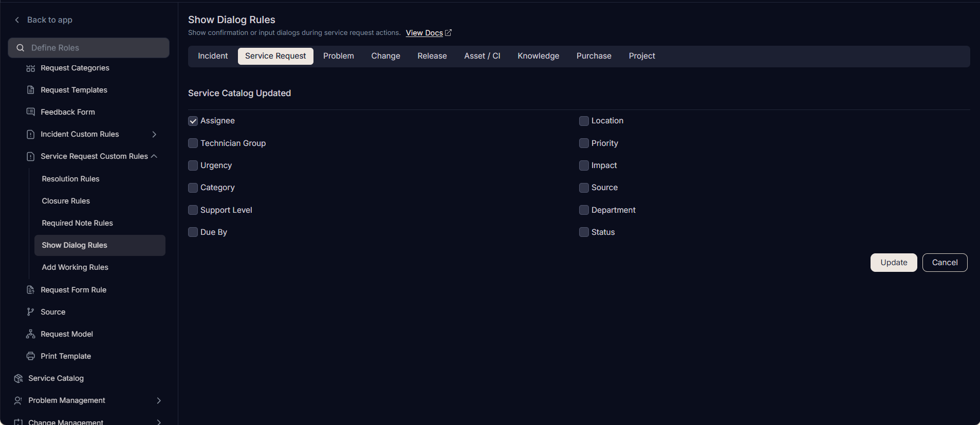Select the Purchase tab
Viewport: 980px width, 425px height.
click(x=594, y=56)
